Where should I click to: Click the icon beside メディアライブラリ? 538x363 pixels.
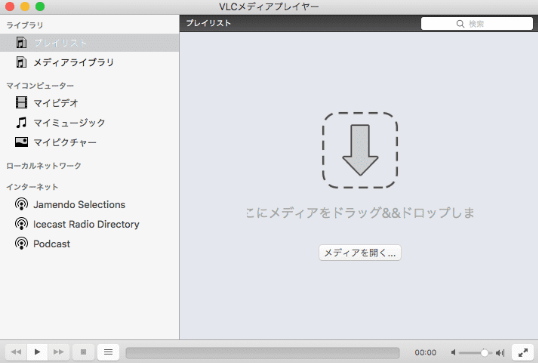pyautogui.click(x=21, y=62)
